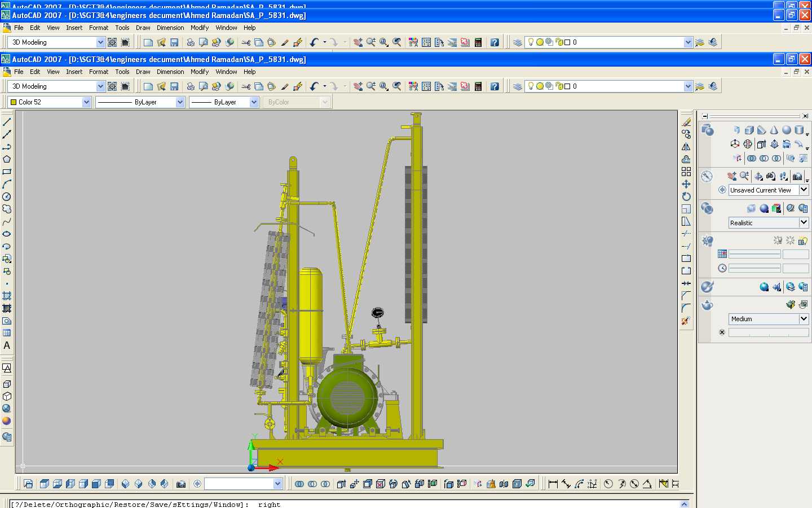Toggle the 3D Make control panel icon

707,130
